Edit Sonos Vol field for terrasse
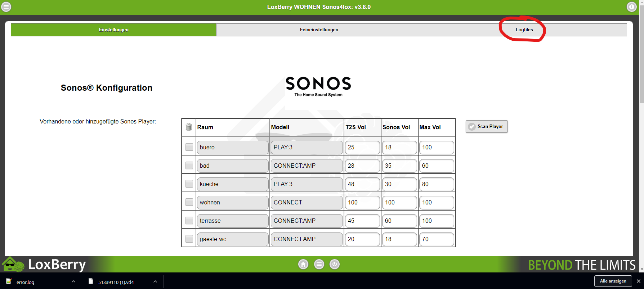 399,221
